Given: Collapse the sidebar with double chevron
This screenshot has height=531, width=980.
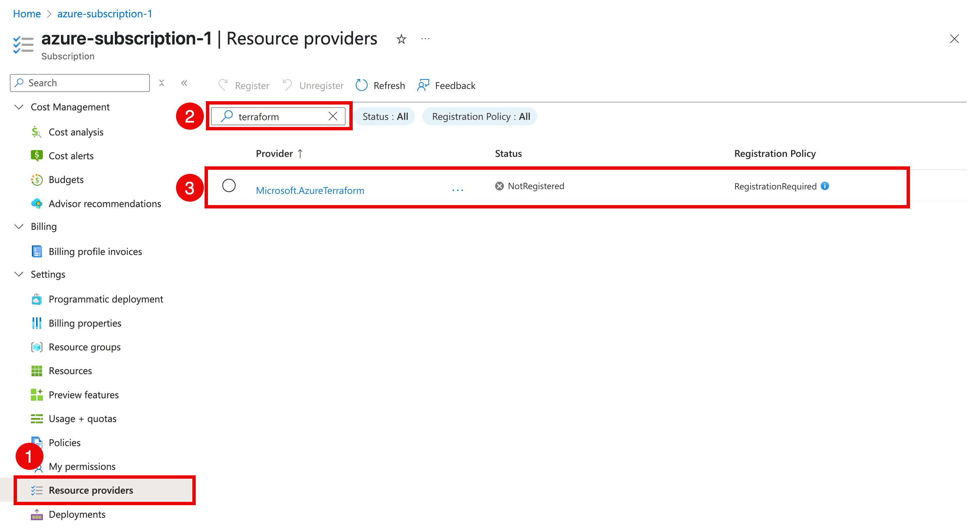Looking at the screenshot, I should click(184, 83).
